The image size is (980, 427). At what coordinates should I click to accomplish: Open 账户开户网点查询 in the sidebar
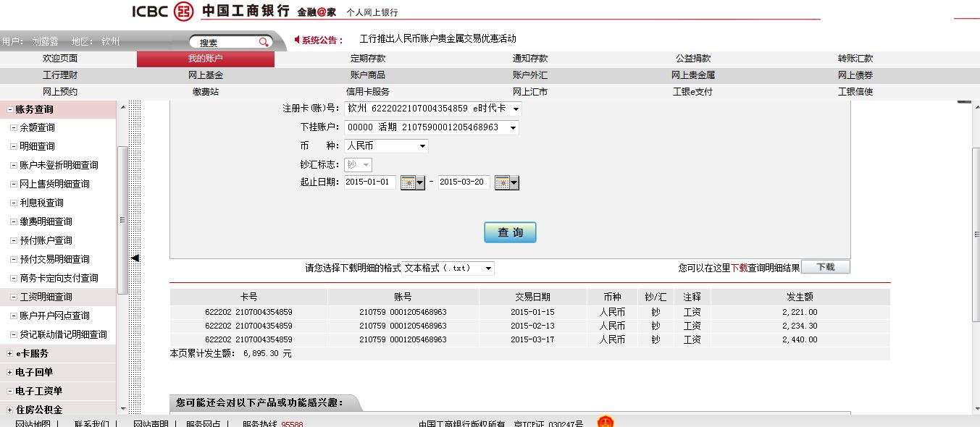pos(54,316)
